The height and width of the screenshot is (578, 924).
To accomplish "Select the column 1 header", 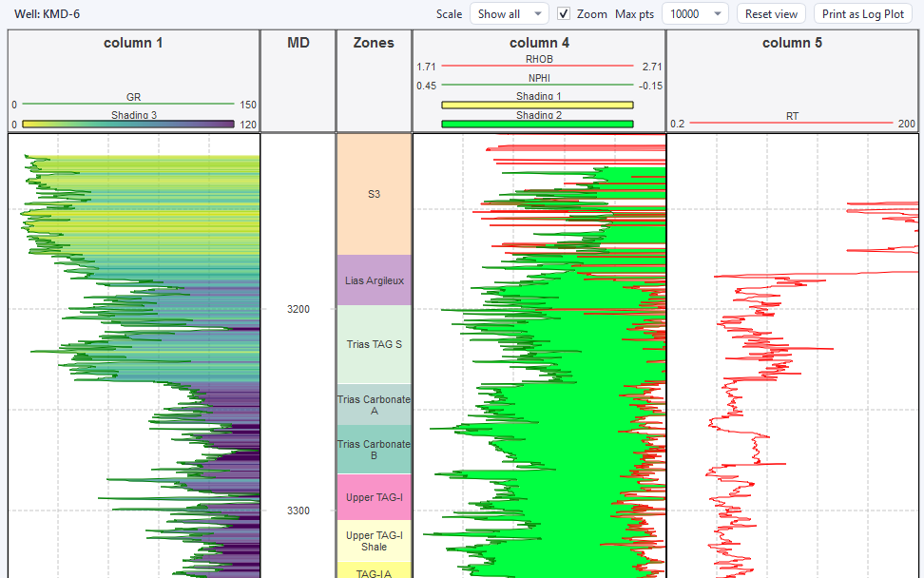I will point(133,43).
